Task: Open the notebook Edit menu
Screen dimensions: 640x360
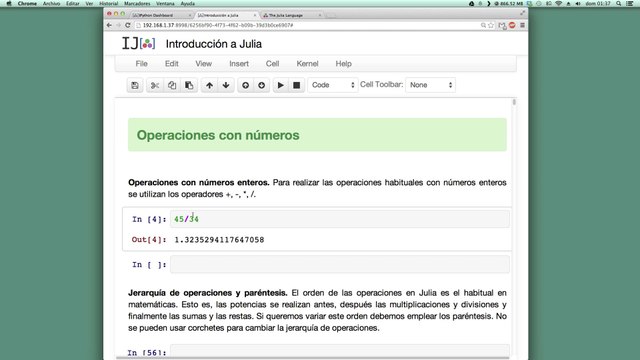Action: (x=171, y=64)
